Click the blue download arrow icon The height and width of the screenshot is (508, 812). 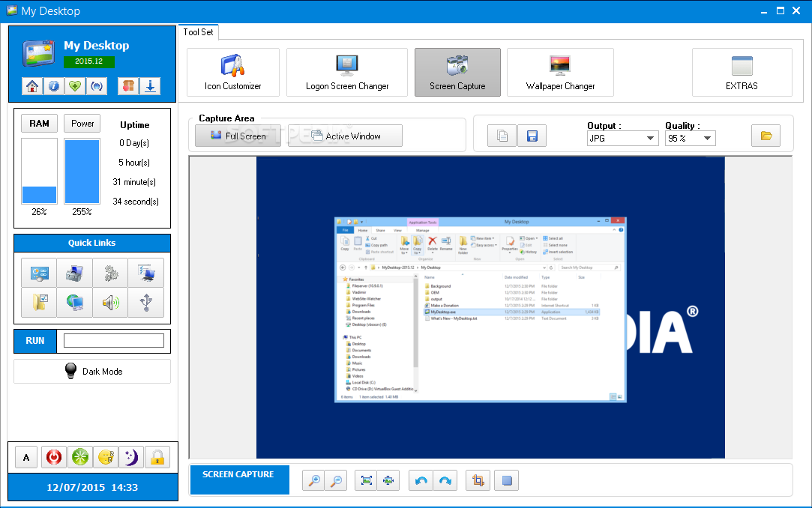[150, 86]
